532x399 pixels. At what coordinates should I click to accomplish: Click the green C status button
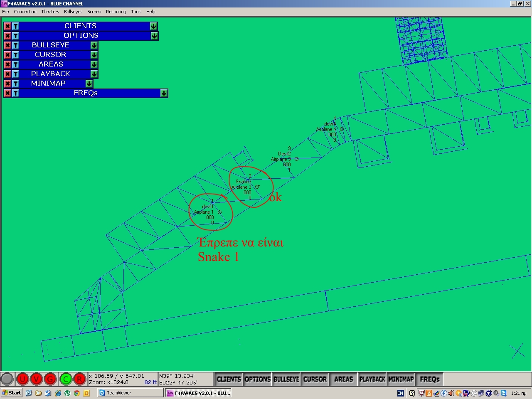click(66, 379)
